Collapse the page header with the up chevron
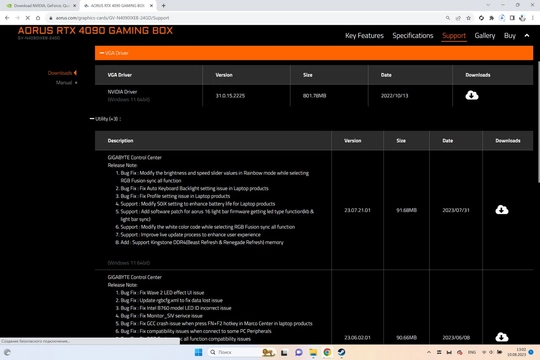 527,35
